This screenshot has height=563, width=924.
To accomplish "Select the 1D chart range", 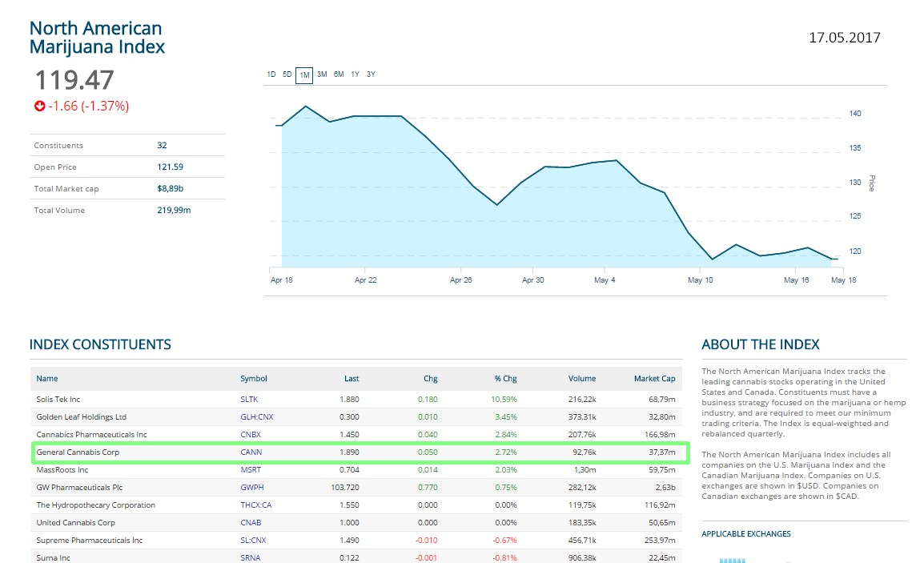I will [271, 74].
